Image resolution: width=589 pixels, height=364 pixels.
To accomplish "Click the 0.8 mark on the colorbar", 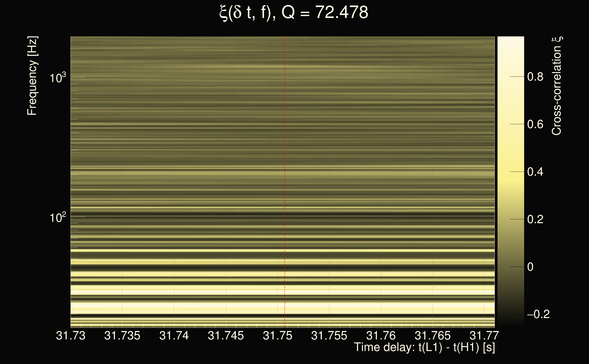I will pos(535,77).
